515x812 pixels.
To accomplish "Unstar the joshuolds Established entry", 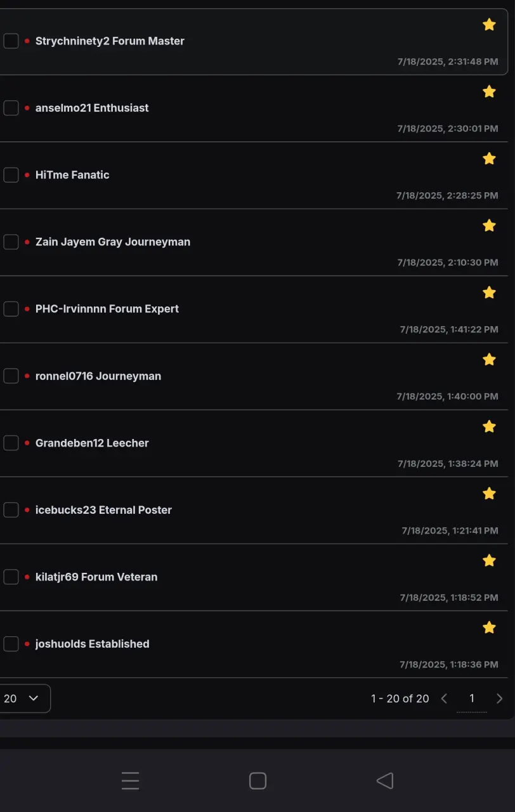I will point(489,627).
